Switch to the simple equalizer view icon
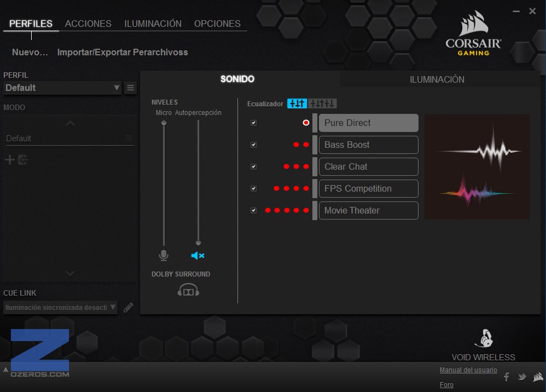Viewport: 546px width, 392px height. pyautogui.click(x=297, y=103)
